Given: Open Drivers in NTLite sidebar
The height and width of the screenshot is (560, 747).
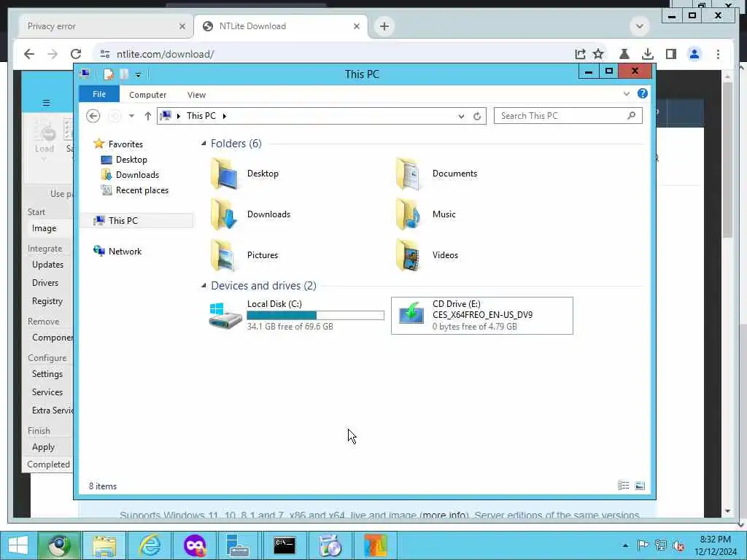Looking at the screenshot, I should point(45,283).
